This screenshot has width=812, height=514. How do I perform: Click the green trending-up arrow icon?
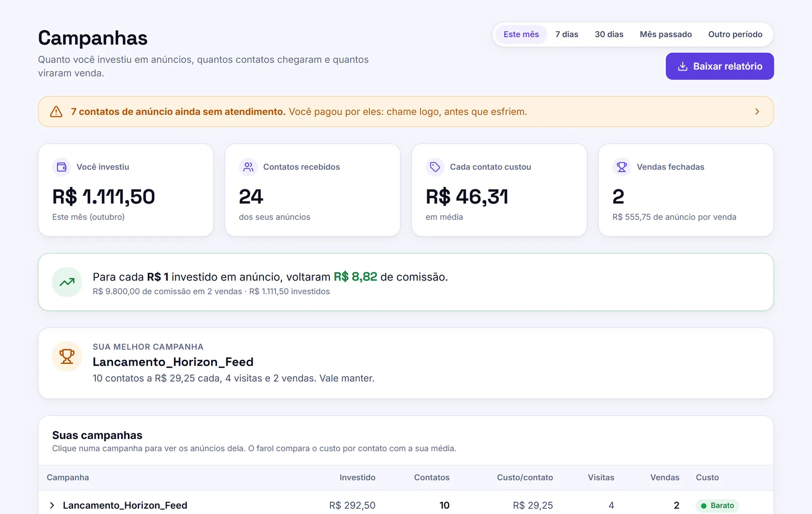point(67,282)
